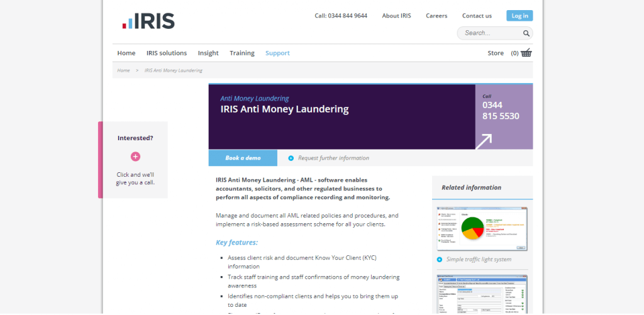The height and width of the screenshot is (315, 644).
Task: Click the (0) basket count
Action: (514, 53)
